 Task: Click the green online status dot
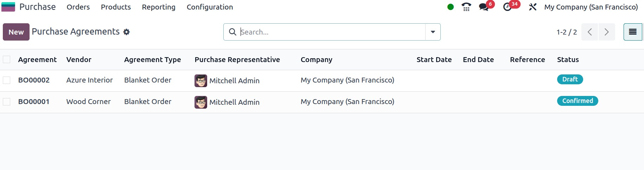pyautogui.click(x=451, y=7)
